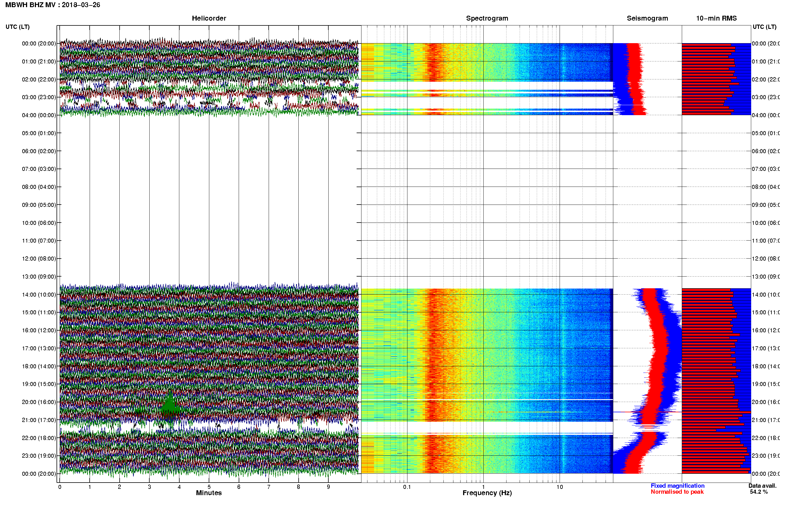Click the left '19:00 (15:00)' time label
812x508 pixels.
click(x=39, y=384)
